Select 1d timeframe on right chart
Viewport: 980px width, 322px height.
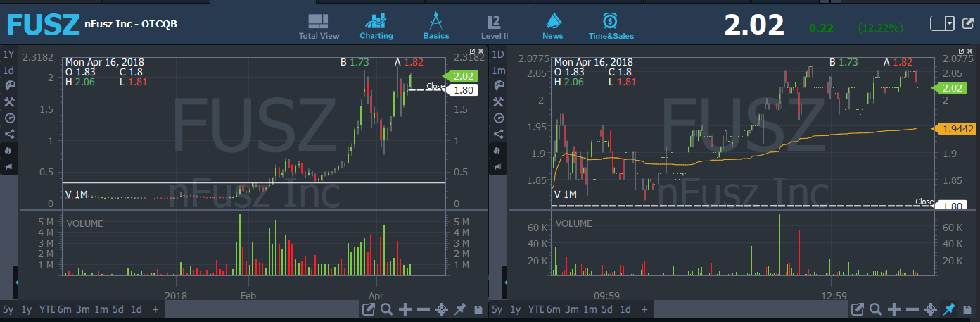click(x=625, y=309)
